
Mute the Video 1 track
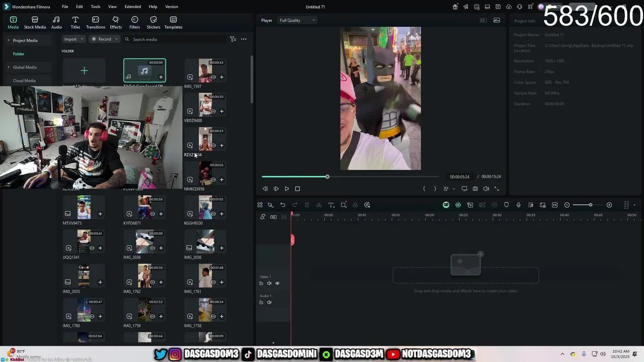pos(269,283)
